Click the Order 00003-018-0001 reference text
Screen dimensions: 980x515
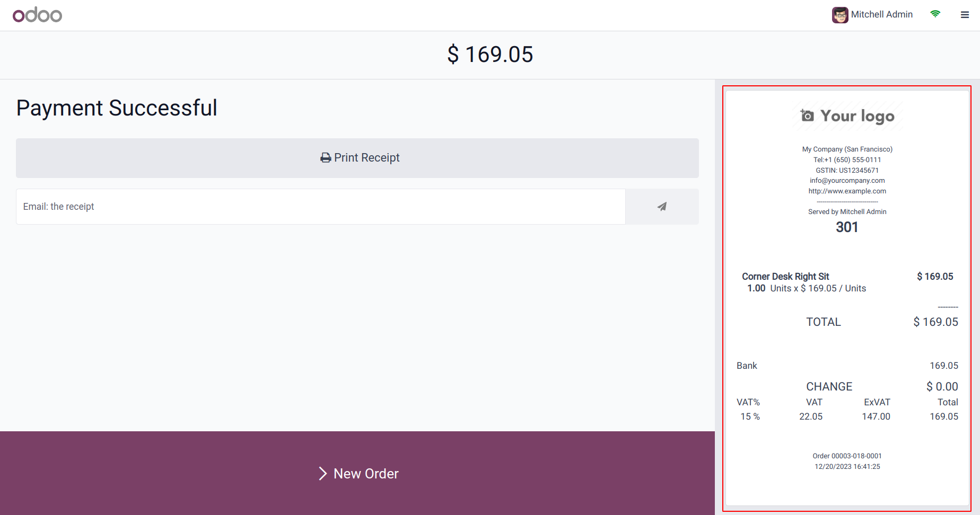click(x=847, y=456)
